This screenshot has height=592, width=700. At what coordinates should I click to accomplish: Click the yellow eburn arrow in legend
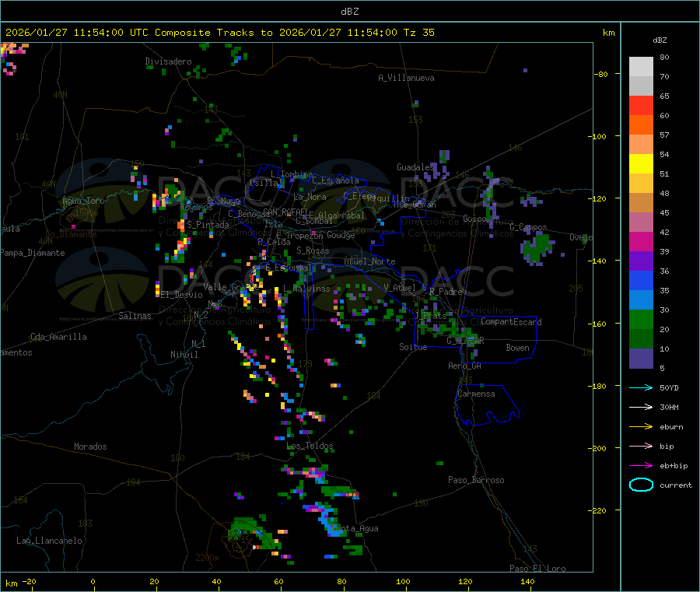[641, 427]
